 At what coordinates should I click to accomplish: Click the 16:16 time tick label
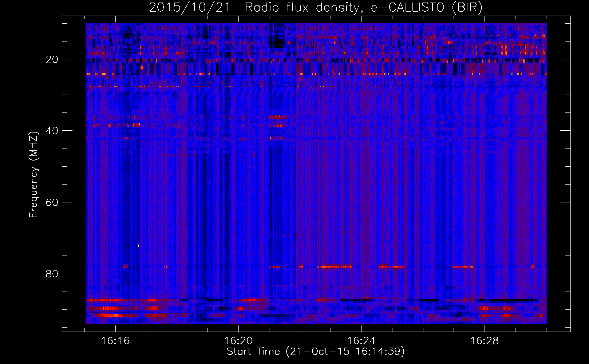point(115,341)
